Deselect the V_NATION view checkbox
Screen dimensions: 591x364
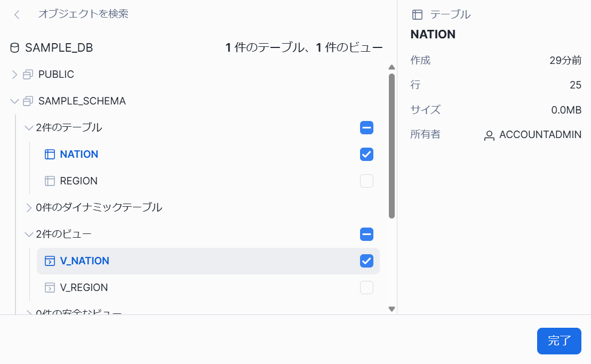(x=366, y=261)
